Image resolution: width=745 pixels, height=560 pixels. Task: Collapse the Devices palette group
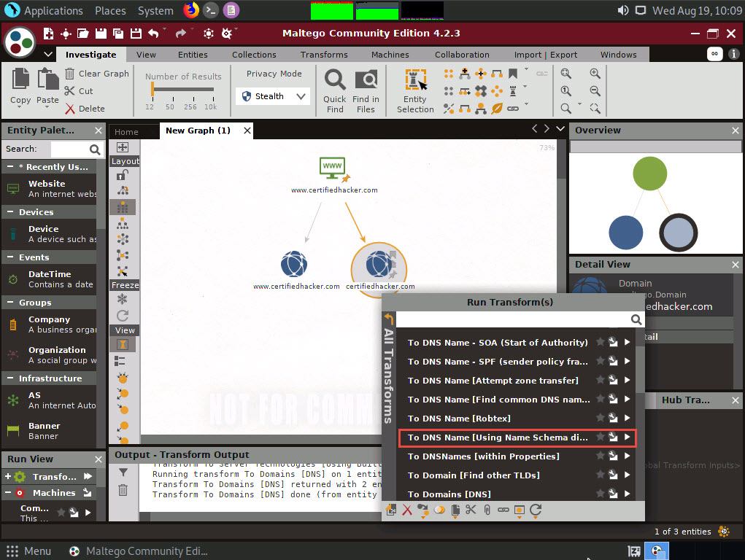pyautogui.click(x=10, y=212)
